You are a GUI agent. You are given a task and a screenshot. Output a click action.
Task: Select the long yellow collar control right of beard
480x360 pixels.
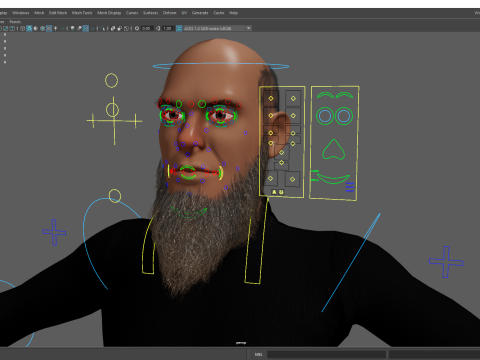coord(256,241)
